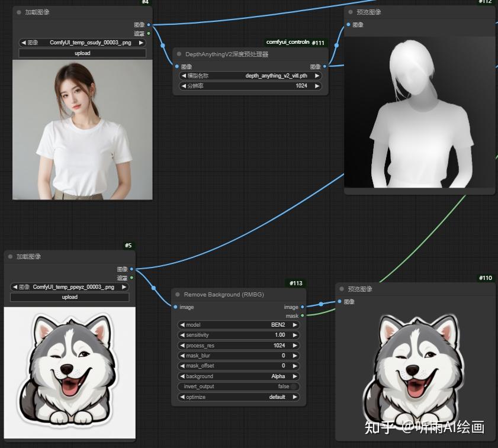Click the green mask output port on RMBG node
Image resolution: width=498 pixels, height=448 pixels.
(303, 316)
